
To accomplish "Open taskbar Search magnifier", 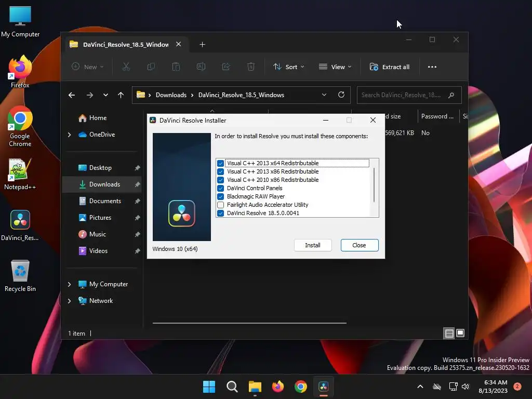I will click(x=232, y=387).
